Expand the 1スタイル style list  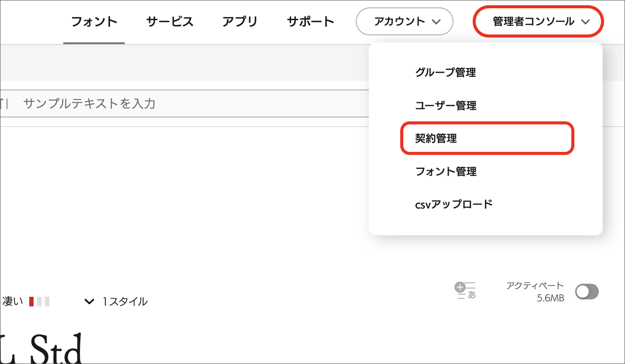[x=124, y=301]
